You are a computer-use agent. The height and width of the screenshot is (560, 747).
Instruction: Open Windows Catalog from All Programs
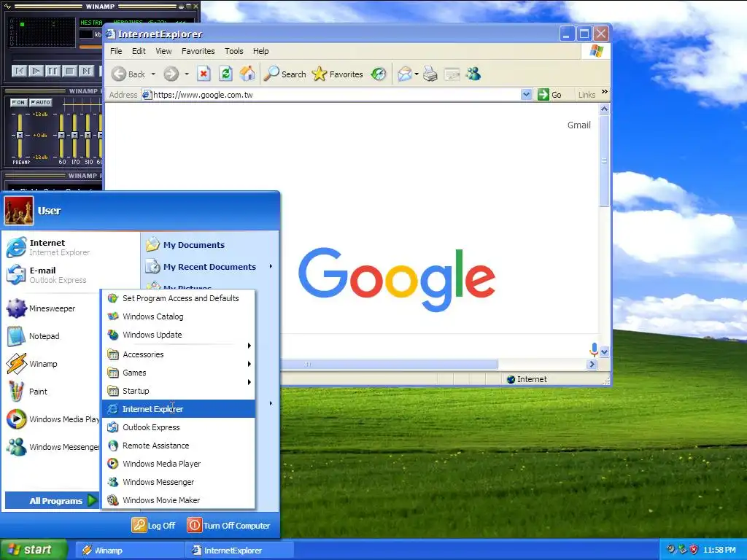pyautogui.click(x=179, y=316)
